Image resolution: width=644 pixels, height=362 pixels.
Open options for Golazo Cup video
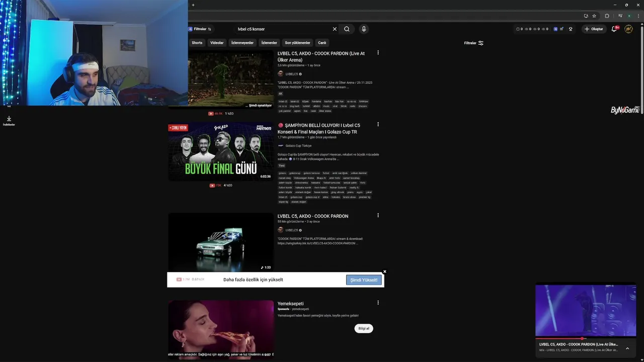pyautogui.click(x=378, y=125)
